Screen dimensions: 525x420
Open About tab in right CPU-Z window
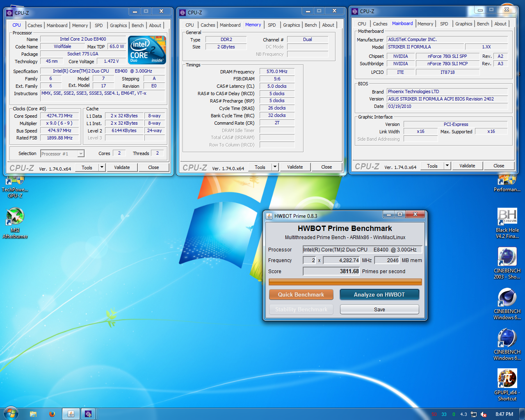500,24
